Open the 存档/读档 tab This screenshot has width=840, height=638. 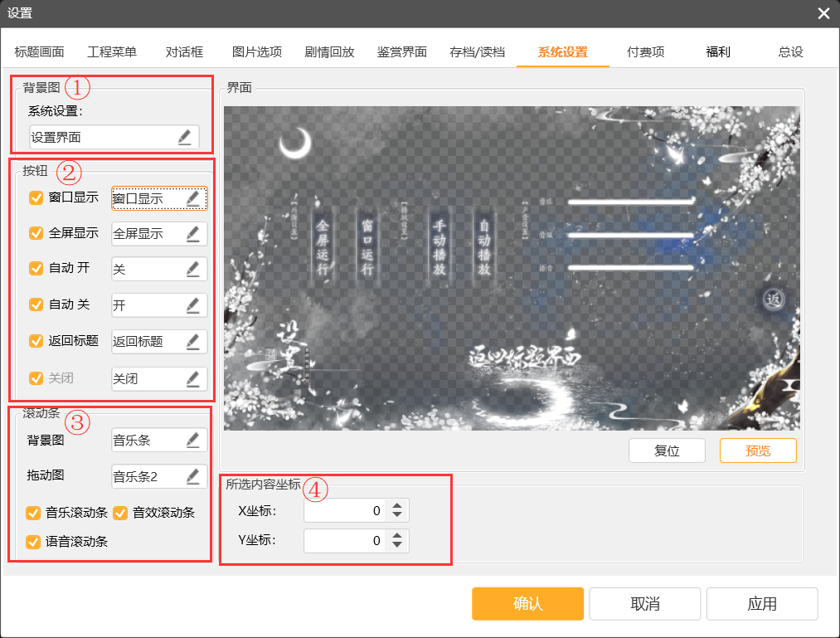(477, 52)
